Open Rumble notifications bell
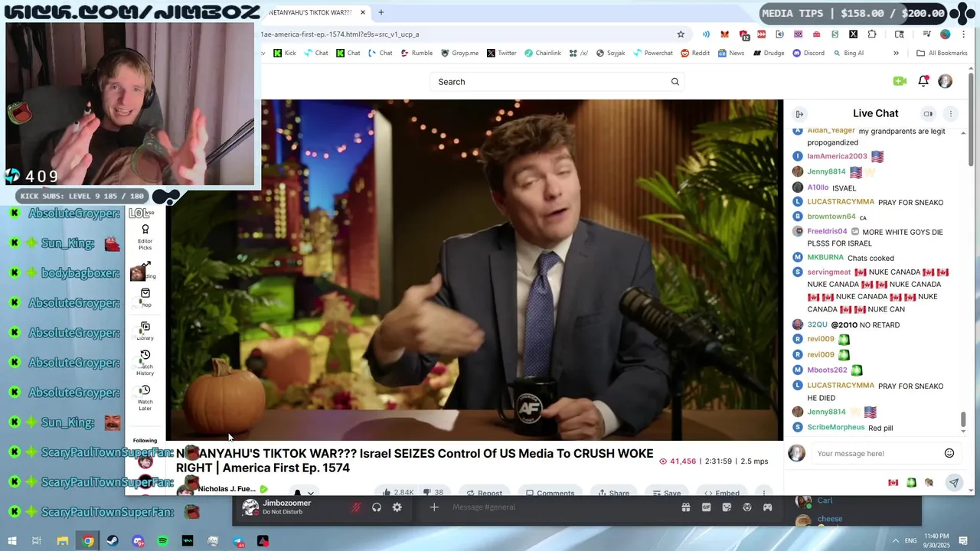This screenshot has width=980, height=551. point(923,81)
